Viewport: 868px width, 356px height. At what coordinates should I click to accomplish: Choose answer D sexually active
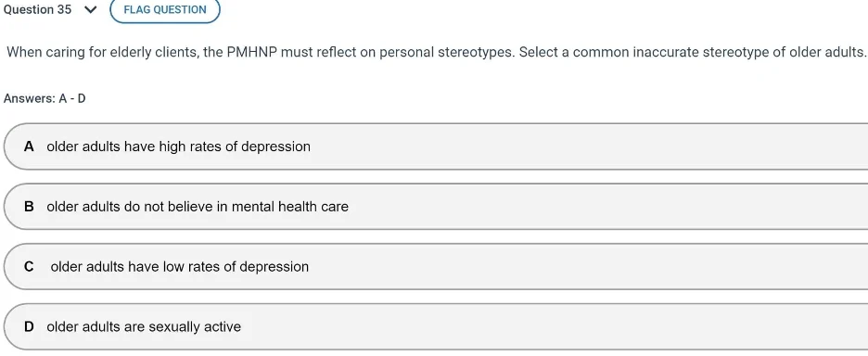coord(436,326)
